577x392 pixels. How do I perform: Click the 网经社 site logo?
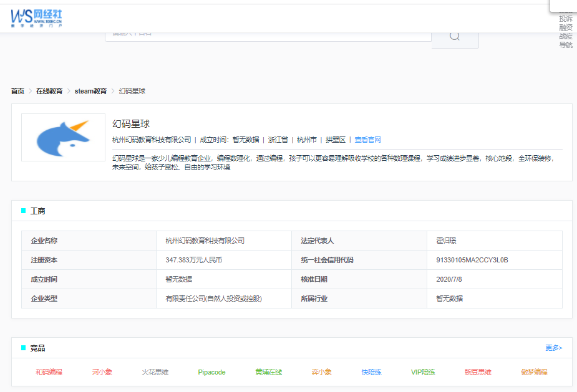pyautogui.click(x=36, y=18)
